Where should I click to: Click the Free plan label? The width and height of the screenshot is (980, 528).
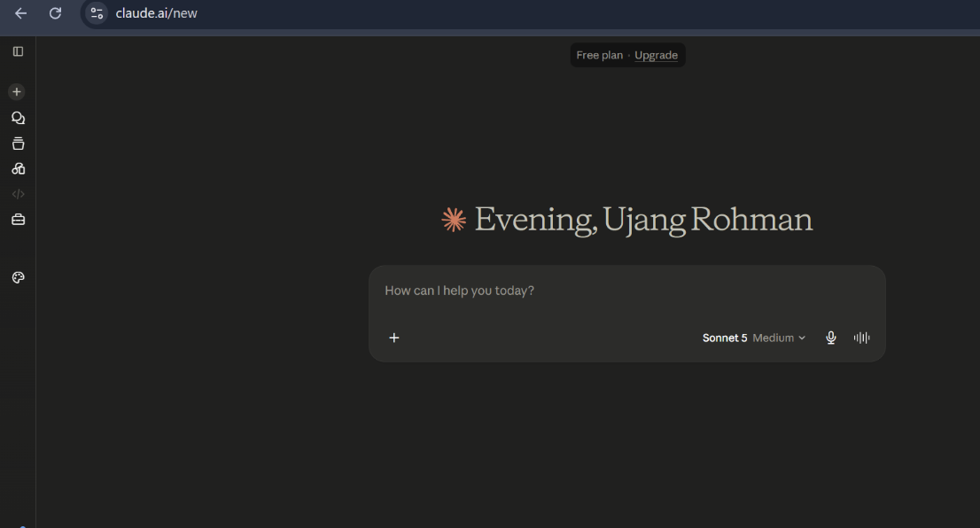tap(599, 55)
